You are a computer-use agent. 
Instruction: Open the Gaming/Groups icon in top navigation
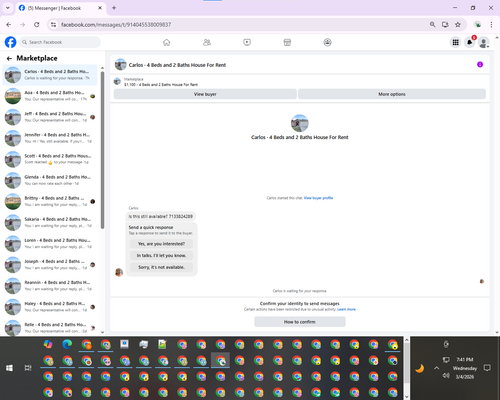coord(328,42)
